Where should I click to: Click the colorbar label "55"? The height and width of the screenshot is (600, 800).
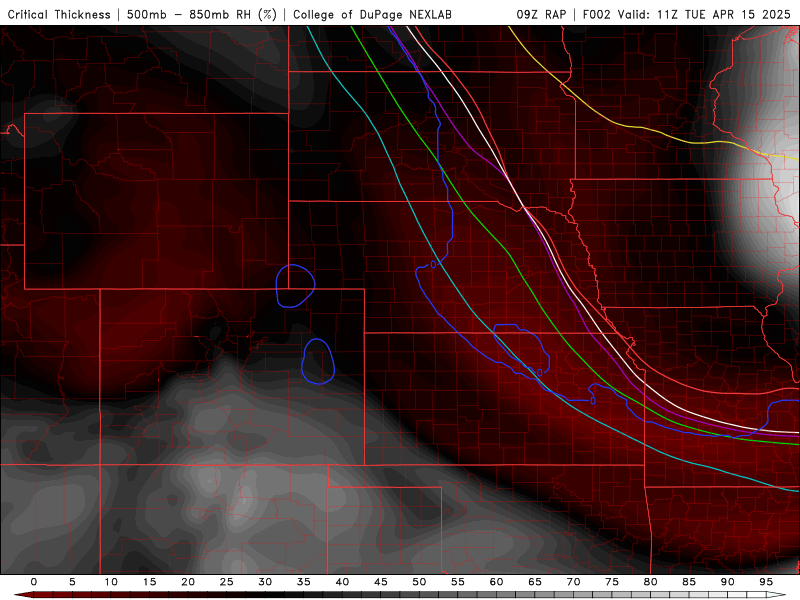[x=458, y=582]
